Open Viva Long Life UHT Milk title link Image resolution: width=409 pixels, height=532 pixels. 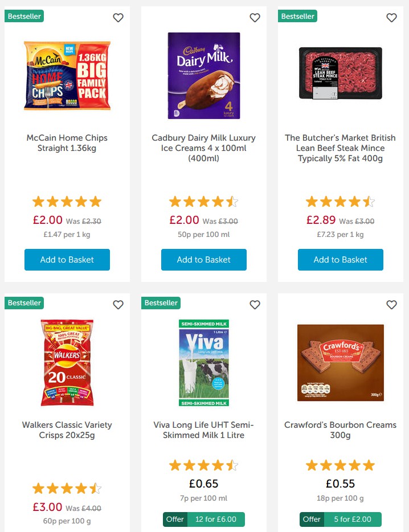tap(204, 430)
